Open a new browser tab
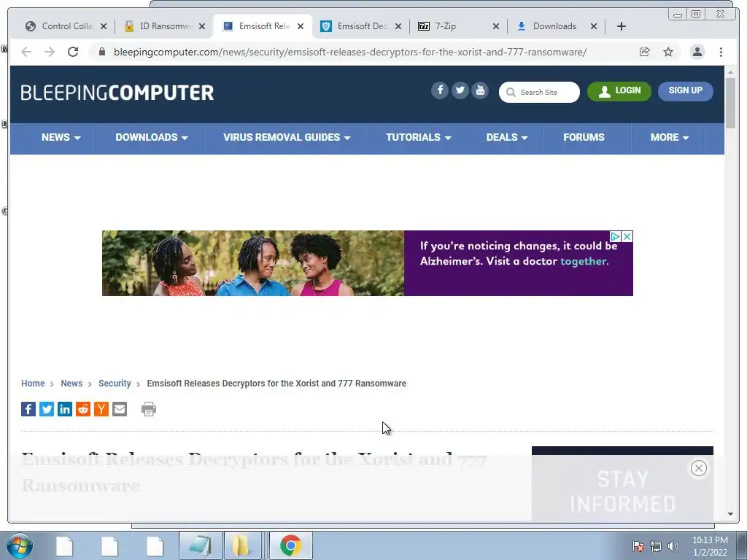 tap(622, 26)
